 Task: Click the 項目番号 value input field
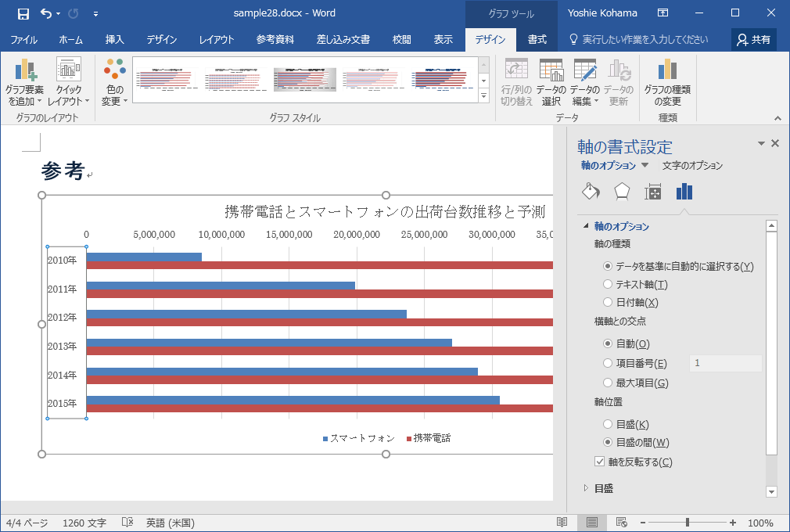tap(726, 363)
